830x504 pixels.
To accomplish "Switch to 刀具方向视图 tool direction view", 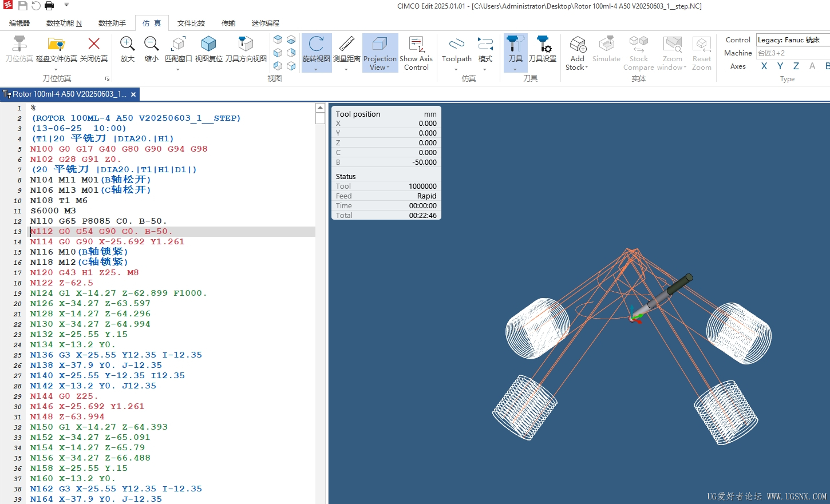I will click(246, 48).
